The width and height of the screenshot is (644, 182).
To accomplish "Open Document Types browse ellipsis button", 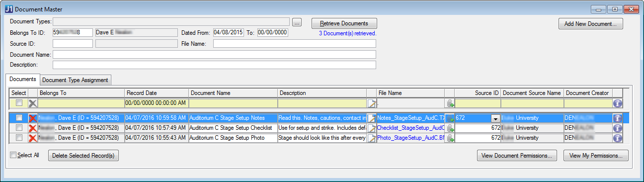I will (x=297, y=22).
